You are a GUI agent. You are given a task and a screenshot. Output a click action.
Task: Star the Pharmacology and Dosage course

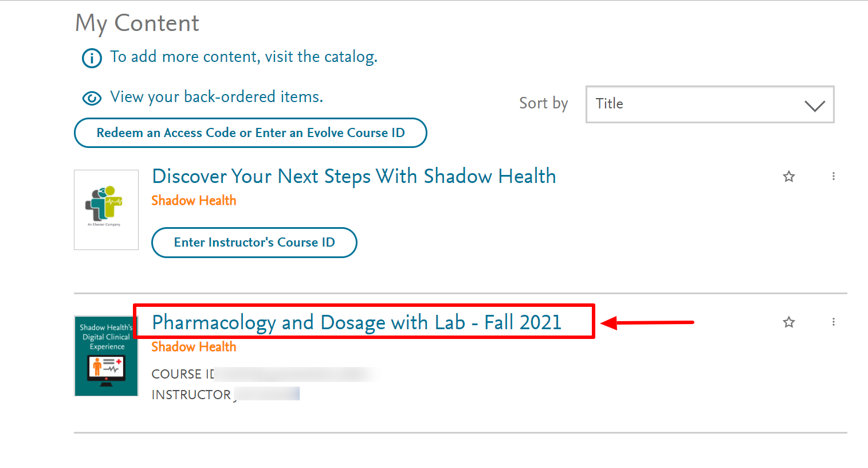(x=789, y=322)
